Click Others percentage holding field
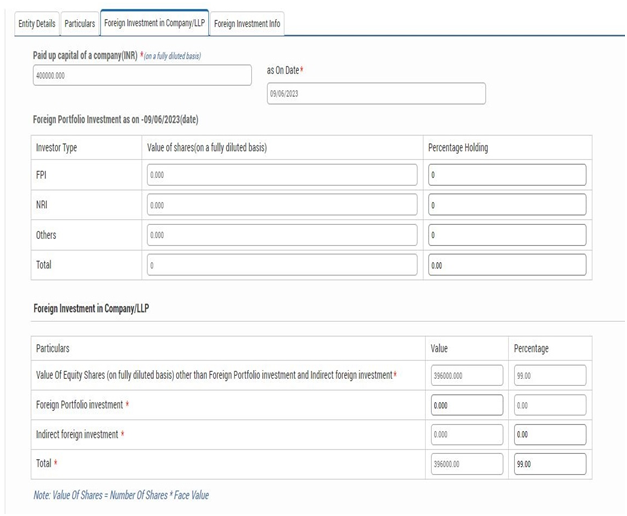Screen dimensions: 627x516 (506, 235)
